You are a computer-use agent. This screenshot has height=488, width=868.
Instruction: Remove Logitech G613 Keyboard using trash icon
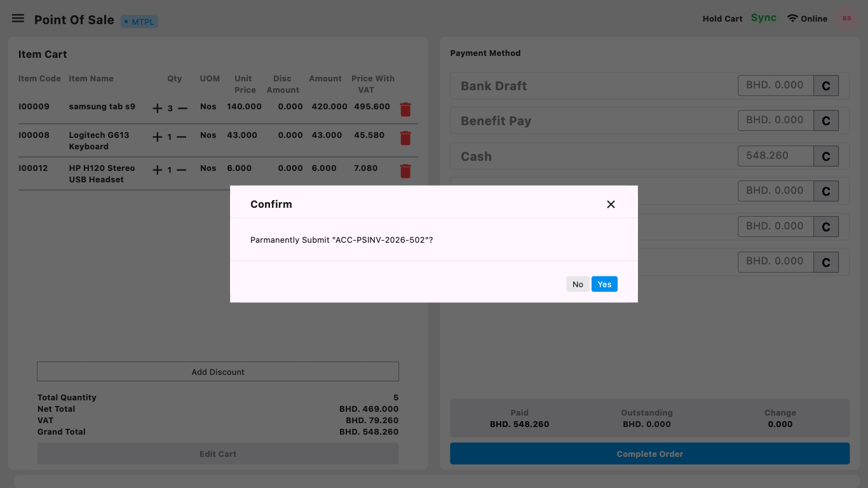405,138
